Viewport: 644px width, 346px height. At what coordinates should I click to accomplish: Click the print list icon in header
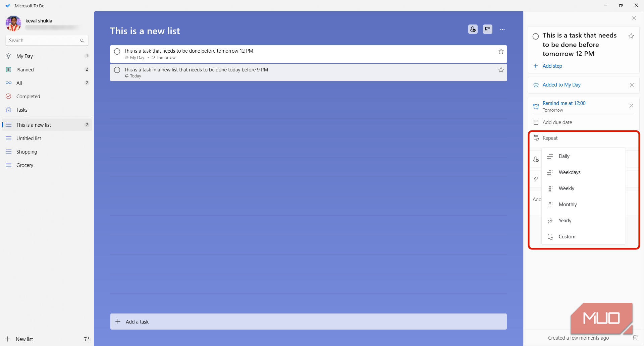click(488, 30)
